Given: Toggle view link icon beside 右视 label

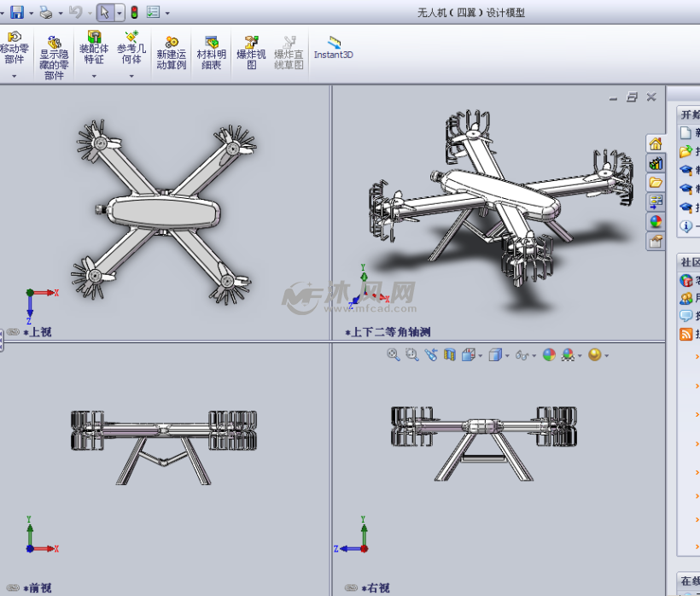Looking at the screenshot, I should click(x=350, y=587).
